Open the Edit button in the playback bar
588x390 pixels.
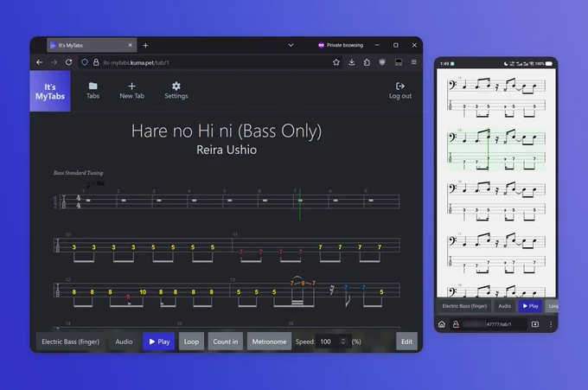tap(406, 342)
